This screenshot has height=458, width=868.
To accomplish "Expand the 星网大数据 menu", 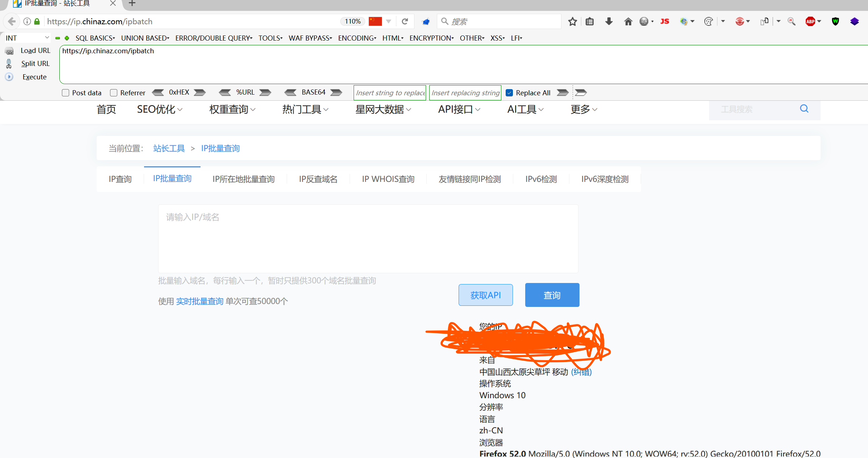I will tap(383, 109).
